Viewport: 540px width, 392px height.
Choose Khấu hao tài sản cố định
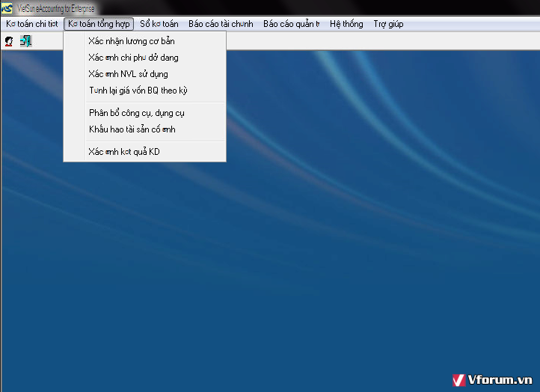coord(132,129)
